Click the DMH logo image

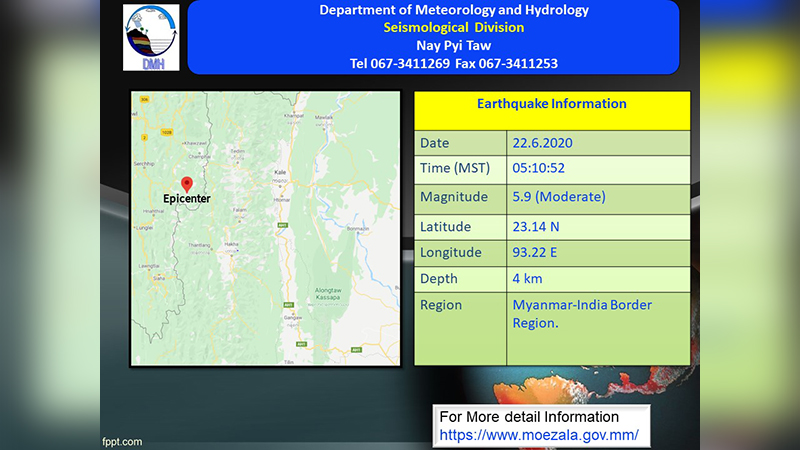click(151, 37)
